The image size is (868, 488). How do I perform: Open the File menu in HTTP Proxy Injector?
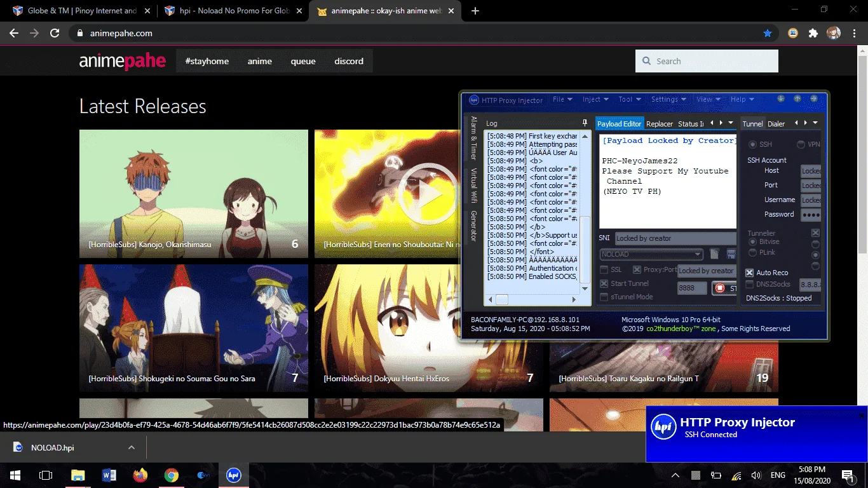(563, 100)
